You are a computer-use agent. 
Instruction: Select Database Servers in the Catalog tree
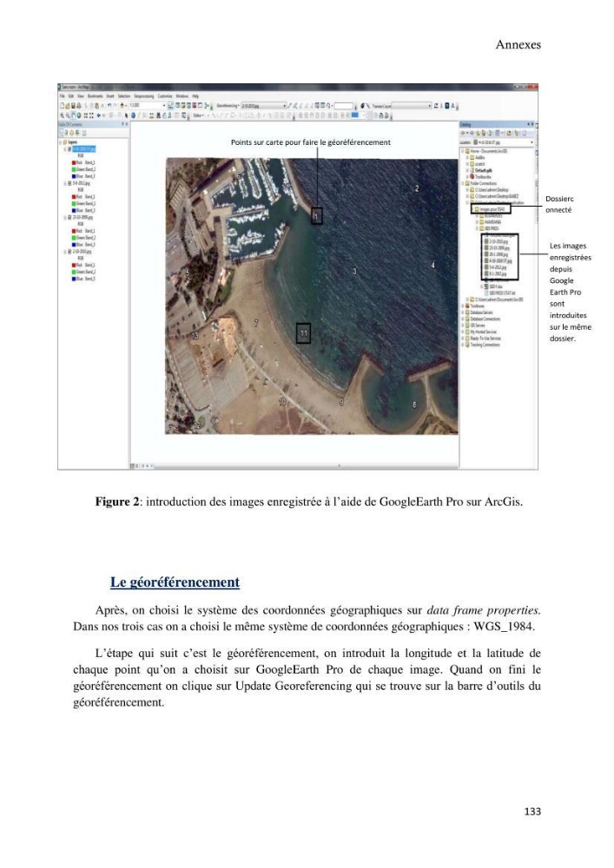point(482,312)
